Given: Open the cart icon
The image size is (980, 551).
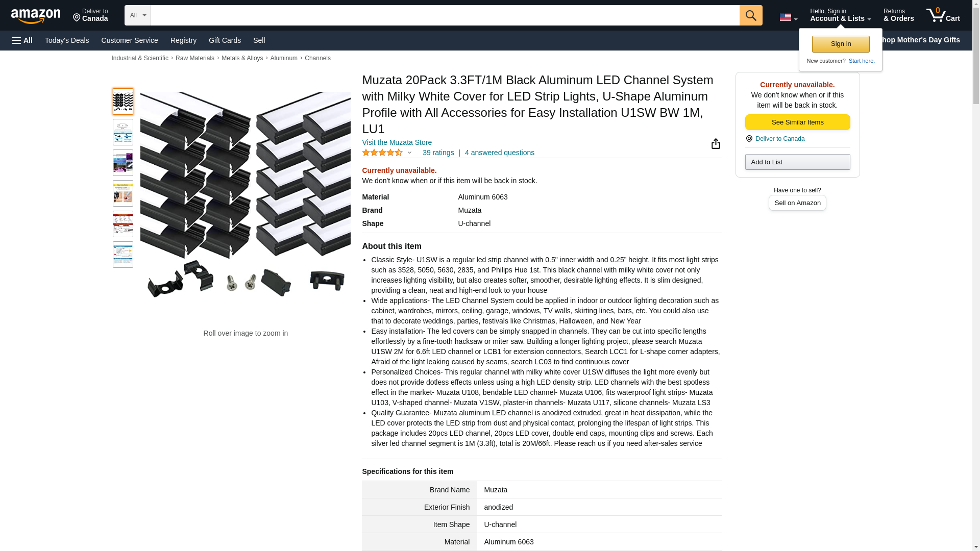Looking at the screenshot, I should pos(943,15).
